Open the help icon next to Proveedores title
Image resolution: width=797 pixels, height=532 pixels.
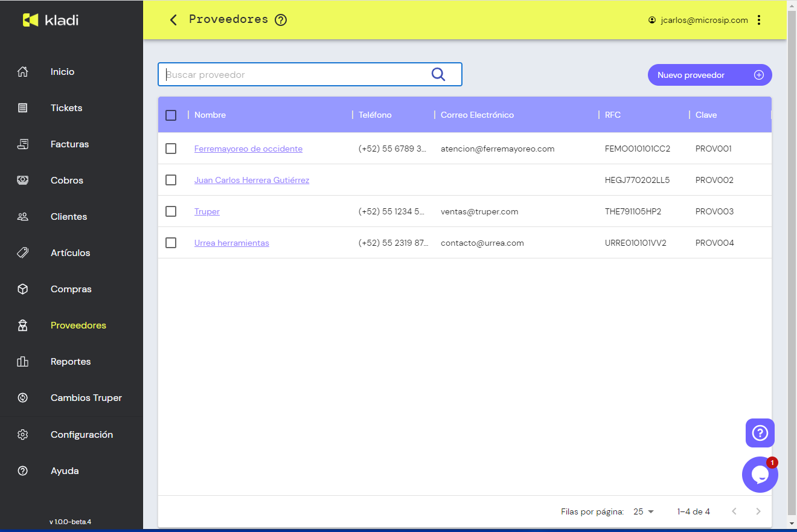tap(281, 20)
